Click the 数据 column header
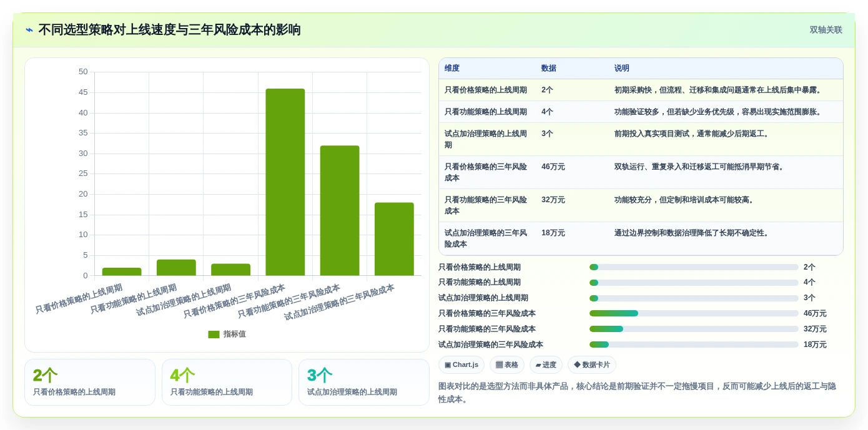 pos(549,69)
